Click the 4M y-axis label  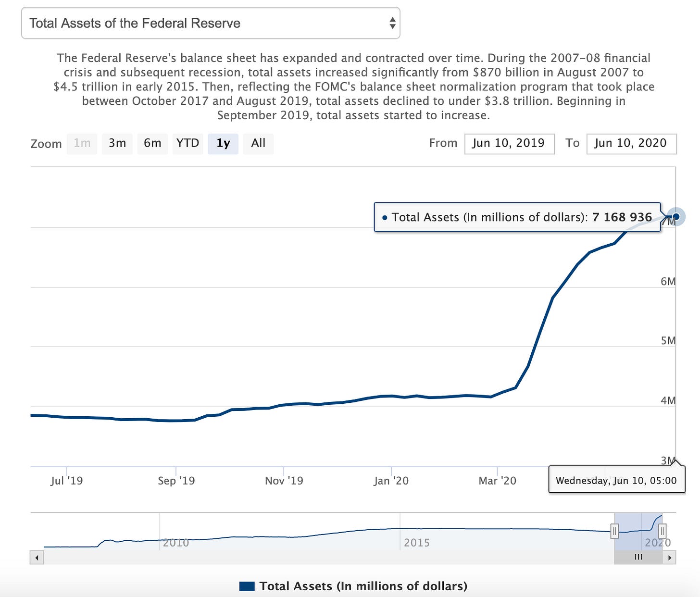(x=668, y=400)
